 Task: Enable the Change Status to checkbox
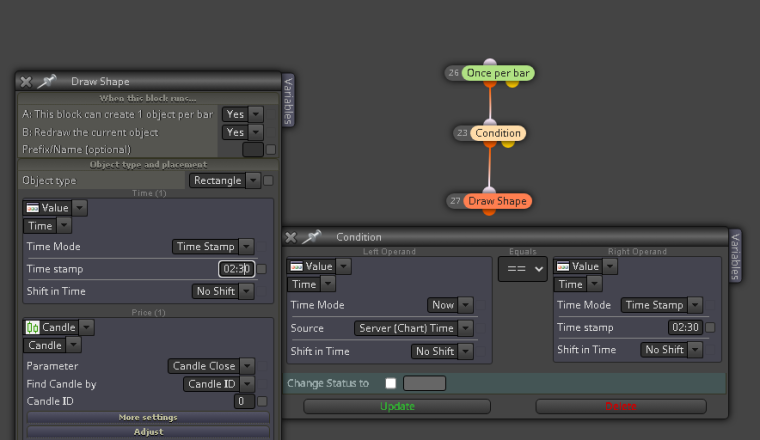pyautogui.click(x=391, y=383)
